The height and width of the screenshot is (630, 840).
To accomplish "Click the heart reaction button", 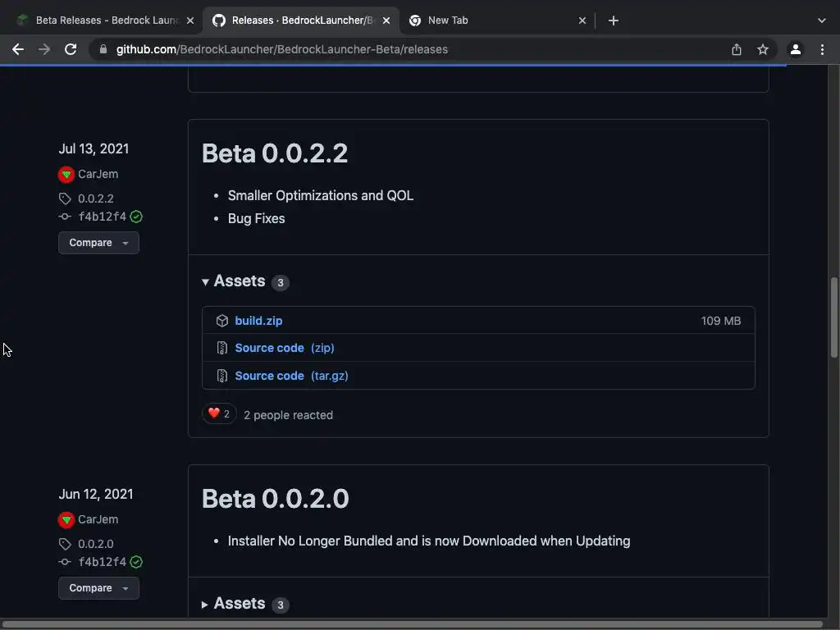I will click(x=219, y=414).
